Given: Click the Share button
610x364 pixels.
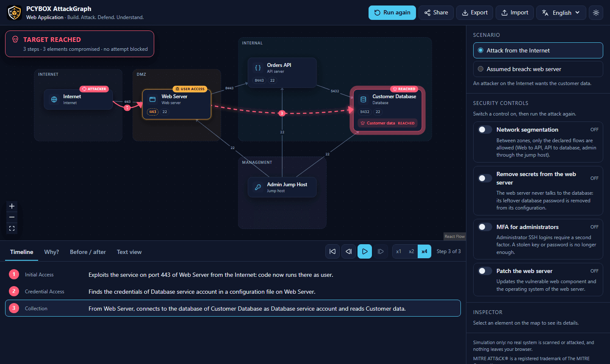Looking at the screenshot, I should pyautogui.click(x=436, y=13).
